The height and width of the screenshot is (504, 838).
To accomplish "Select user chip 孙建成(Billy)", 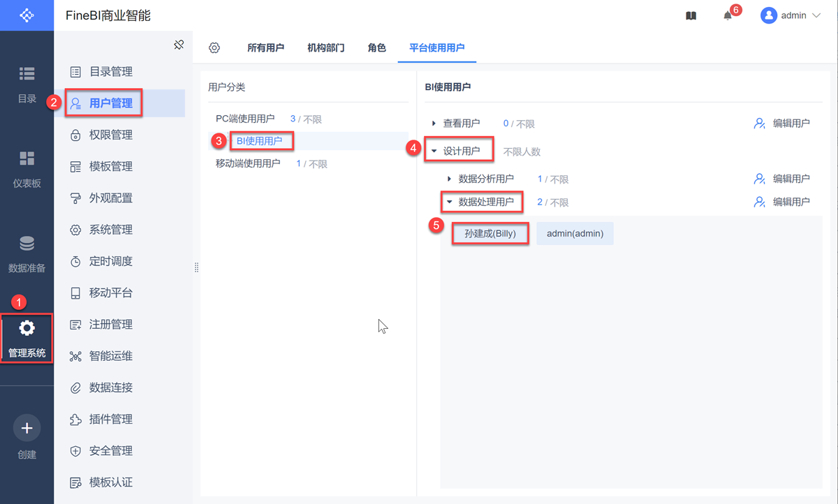I will click(490, 234).
